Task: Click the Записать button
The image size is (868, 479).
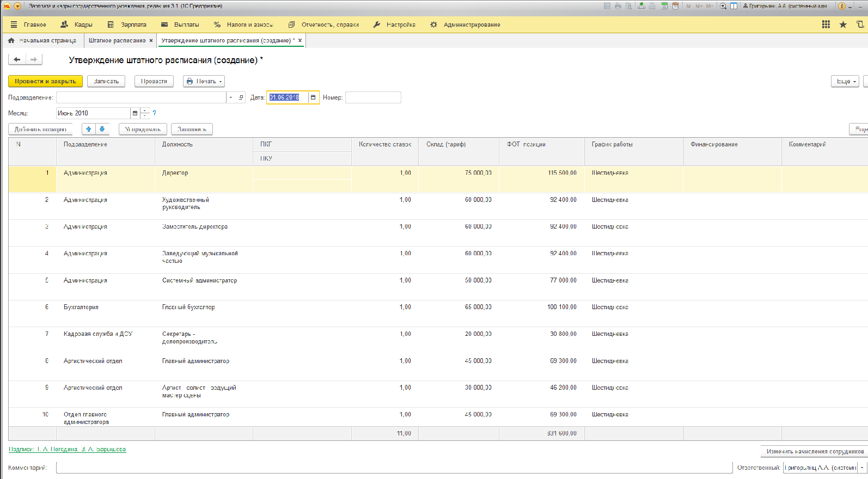Action: [x=106, y=81]
